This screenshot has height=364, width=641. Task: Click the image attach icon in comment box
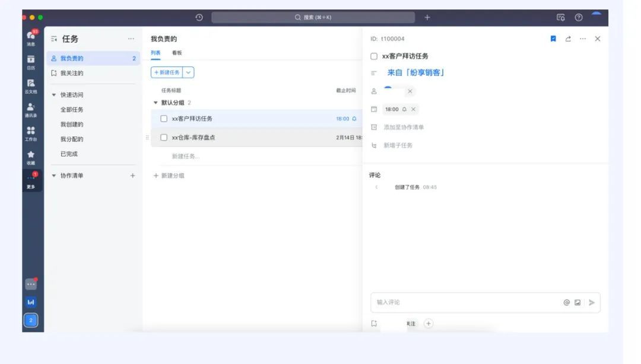tap(577, 302)
